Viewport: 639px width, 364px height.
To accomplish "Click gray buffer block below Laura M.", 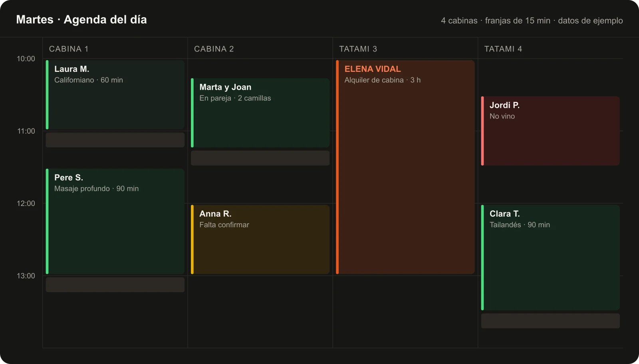I will pyautogui.click(x=115, y=140).
